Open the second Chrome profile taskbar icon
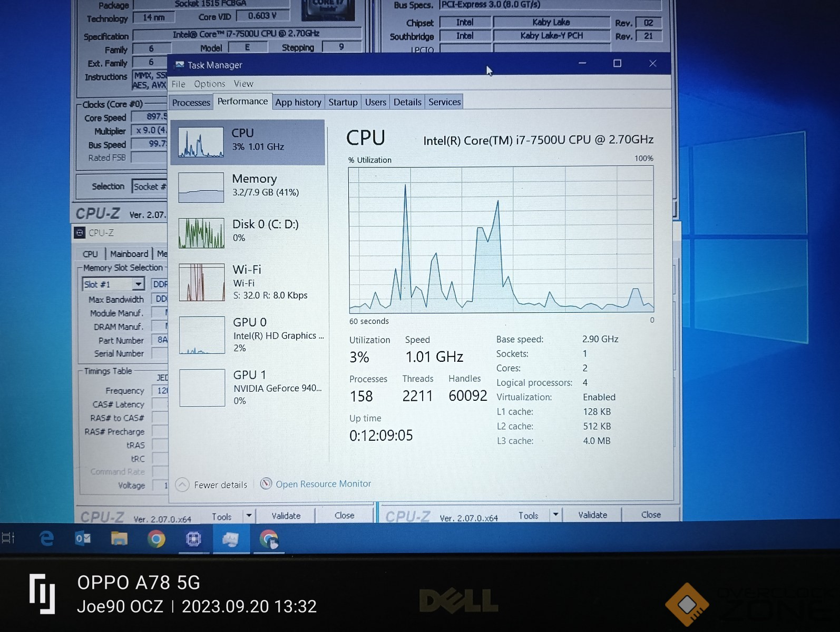840x632 pixels. 269,539
